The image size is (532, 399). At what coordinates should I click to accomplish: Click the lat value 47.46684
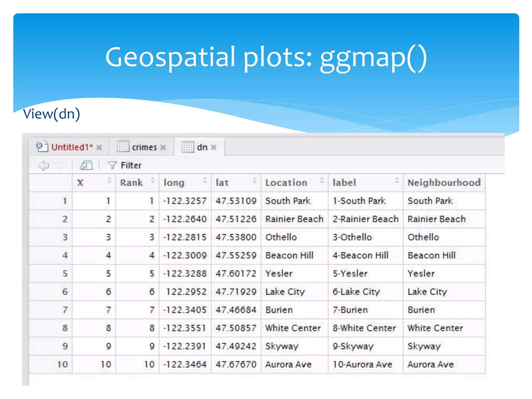click(x=236, y=310)
